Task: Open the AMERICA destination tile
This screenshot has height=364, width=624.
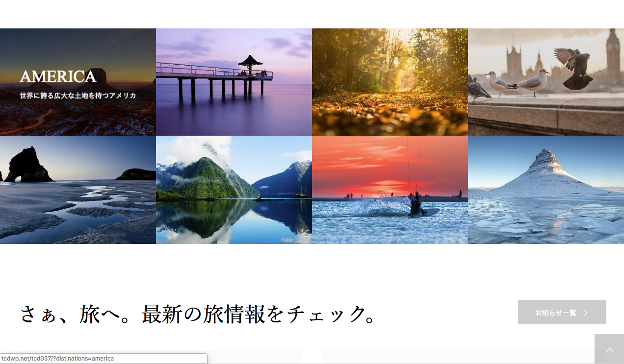Action: pos(78,82)
